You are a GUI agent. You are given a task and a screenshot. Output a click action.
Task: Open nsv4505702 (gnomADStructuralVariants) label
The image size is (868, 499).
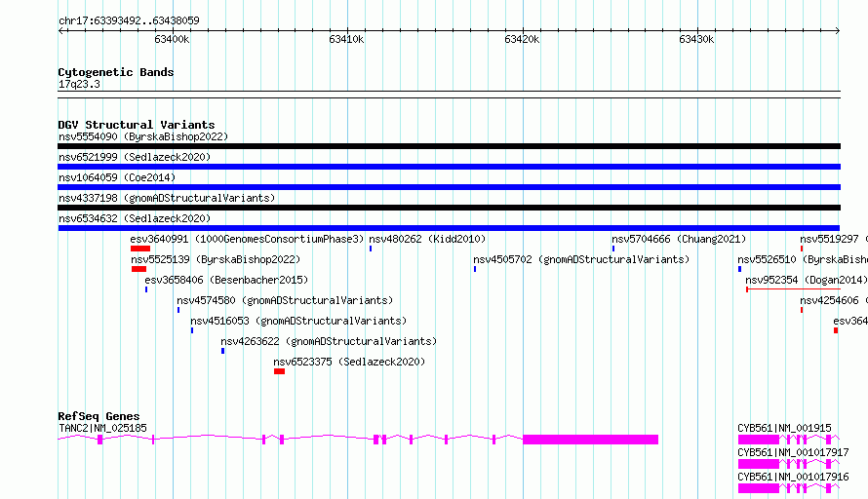[x=581, y=259]
